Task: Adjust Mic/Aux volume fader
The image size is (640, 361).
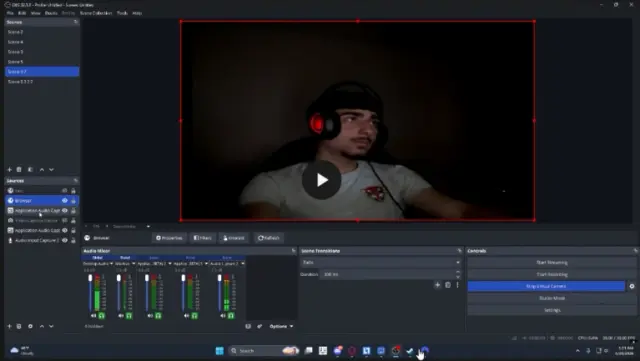Action: pos(119,278)
